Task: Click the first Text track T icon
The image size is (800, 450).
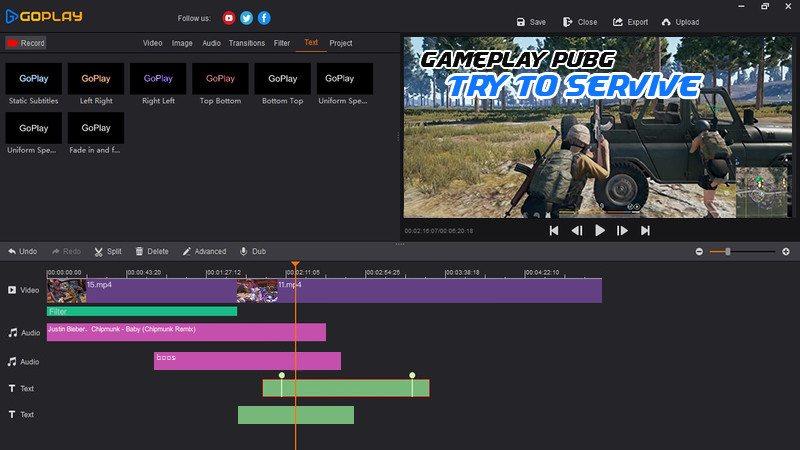Action: (12, 388)
